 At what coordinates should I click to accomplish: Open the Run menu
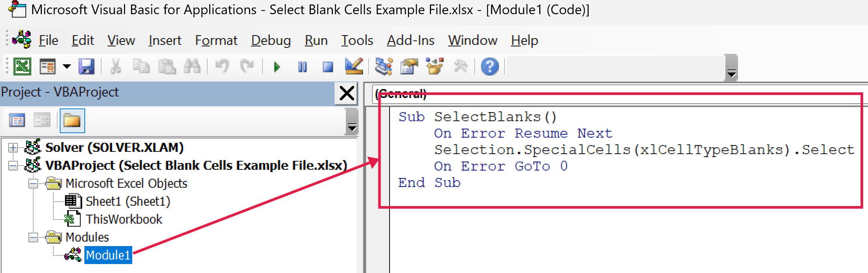click(316, 40)
